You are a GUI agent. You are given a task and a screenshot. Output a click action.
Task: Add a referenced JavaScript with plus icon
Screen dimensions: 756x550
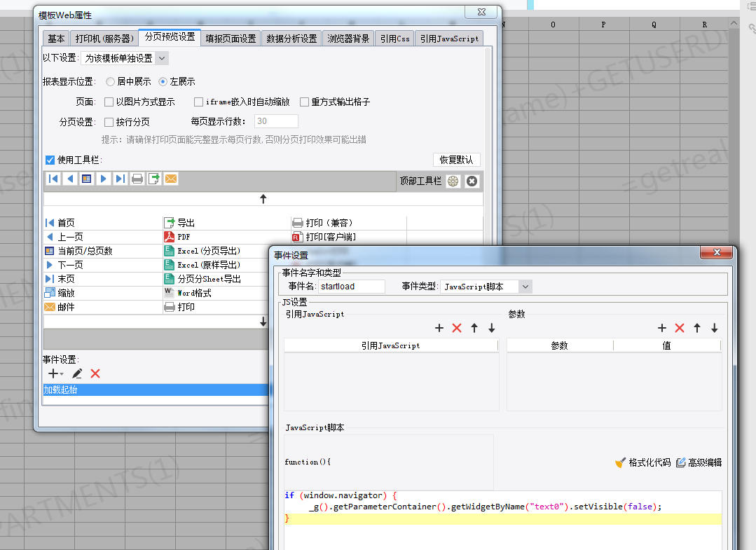click(x=439, y=329)
